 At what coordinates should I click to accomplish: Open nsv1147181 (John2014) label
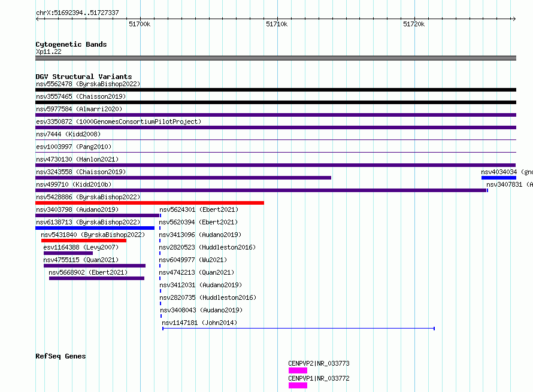tap(199, 323)
